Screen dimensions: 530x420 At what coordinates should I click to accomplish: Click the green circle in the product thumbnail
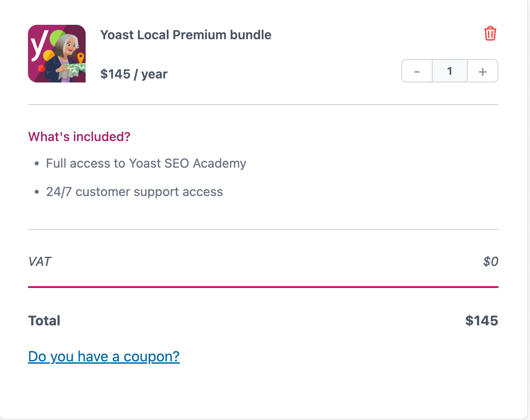click(x=57, y=36)
